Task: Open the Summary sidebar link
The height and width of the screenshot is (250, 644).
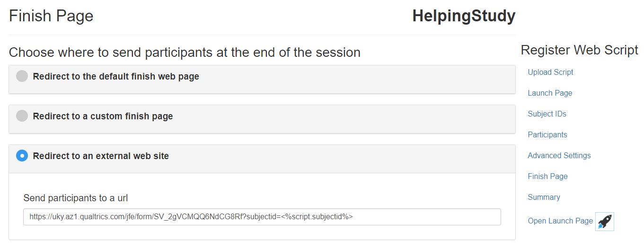Action: tap(544, 197)
